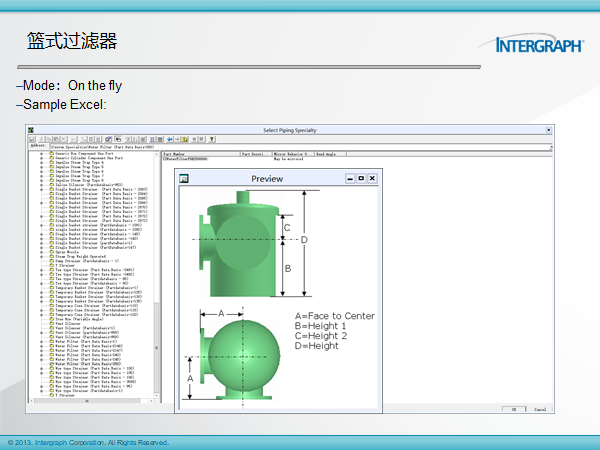Close the Preview window
Image resolution: width=600 pixels, height=450 pixels.
tap(372, 178)
